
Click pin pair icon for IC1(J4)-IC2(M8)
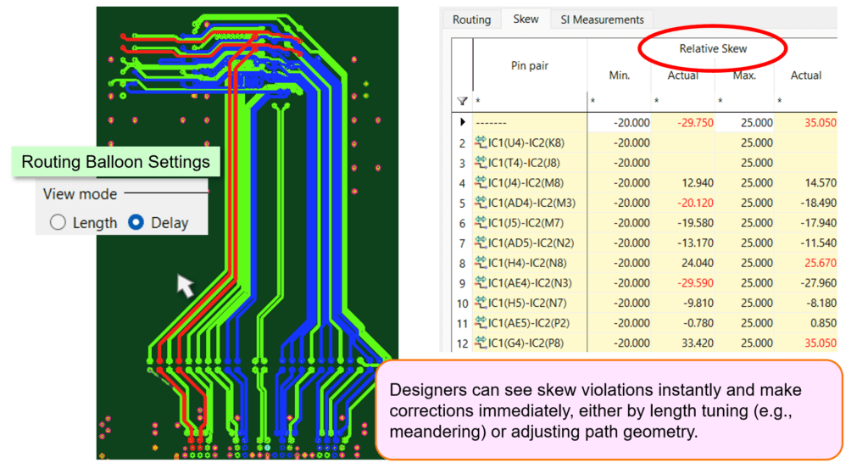(480, 182)
